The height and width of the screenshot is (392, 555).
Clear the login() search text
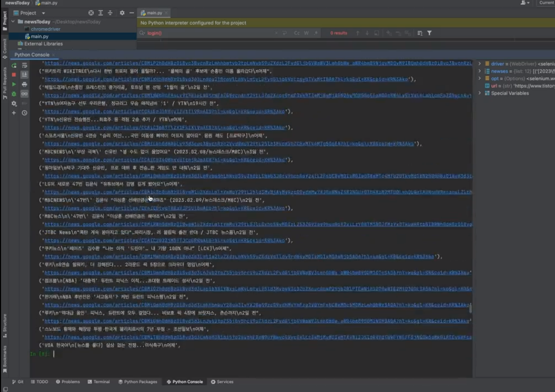click(x=276, y=33)
